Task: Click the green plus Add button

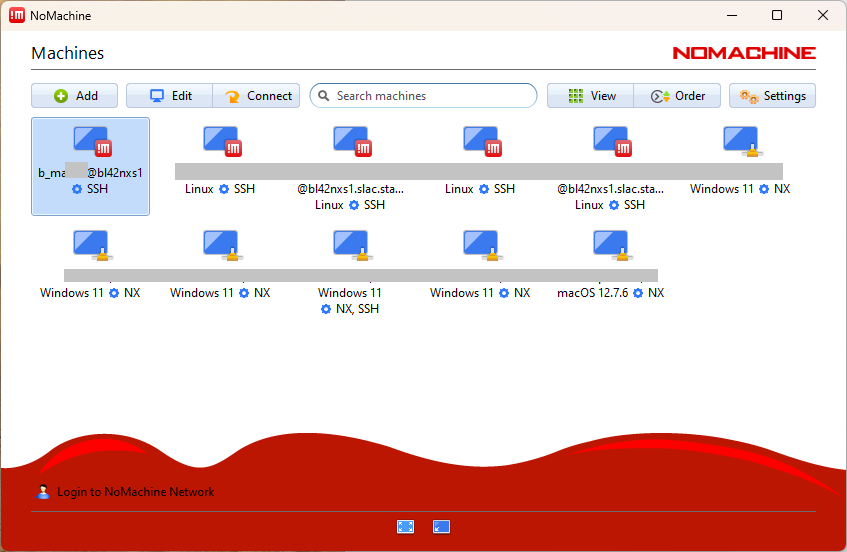Action: [x=75, y=96]
